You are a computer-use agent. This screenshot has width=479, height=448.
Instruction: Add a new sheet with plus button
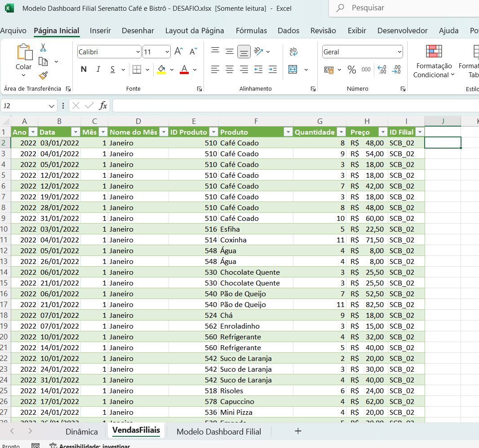298,431
